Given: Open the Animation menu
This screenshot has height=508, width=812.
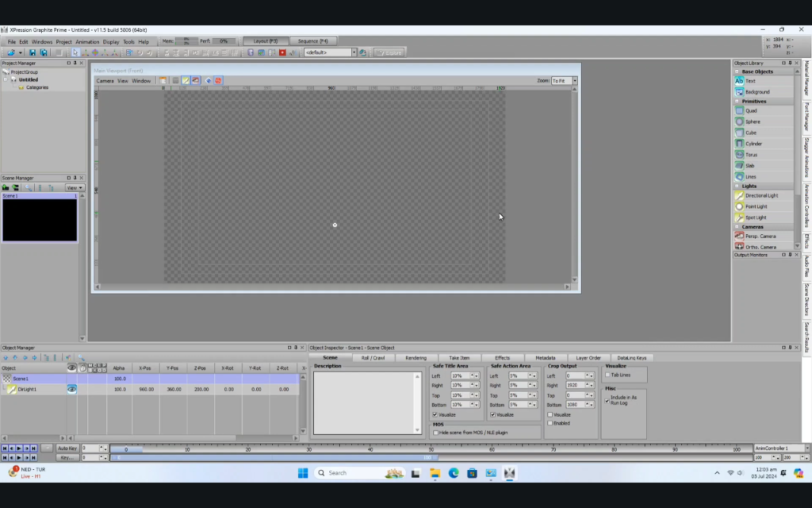Looking at the screenshot, I should coord(87,42).
